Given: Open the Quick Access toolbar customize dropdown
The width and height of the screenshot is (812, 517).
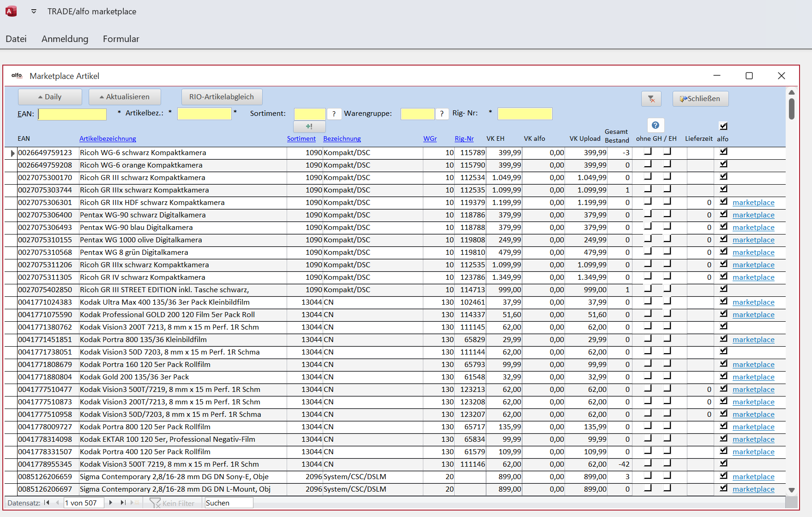Looking at the screenshot, I should [34, 12].
